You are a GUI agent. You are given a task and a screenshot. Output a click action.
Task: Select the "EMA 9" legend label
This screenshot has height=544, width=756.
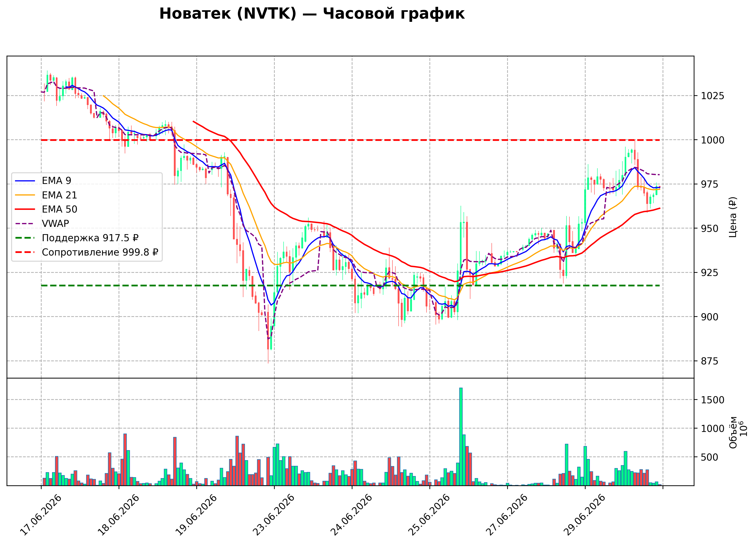[56, 181]
